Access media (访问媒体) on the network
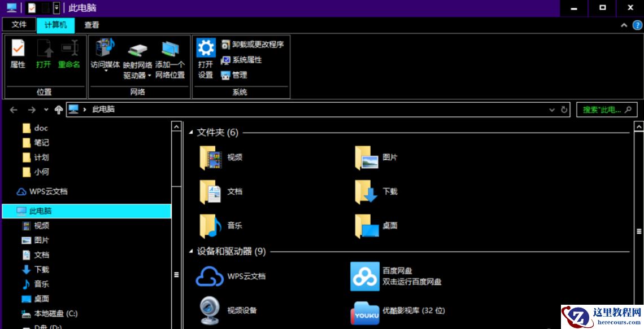644x329 pixels. coord(104,54)
